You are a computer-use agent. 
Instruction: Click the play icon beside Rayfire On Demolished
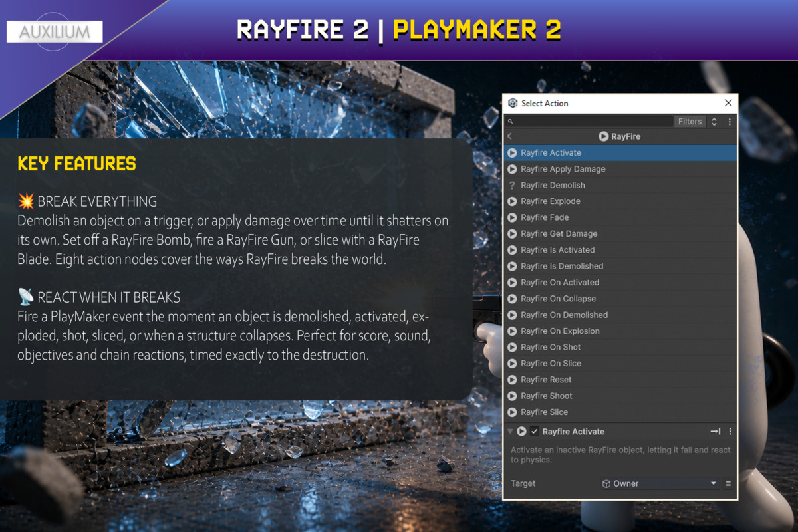pos(512,315)
